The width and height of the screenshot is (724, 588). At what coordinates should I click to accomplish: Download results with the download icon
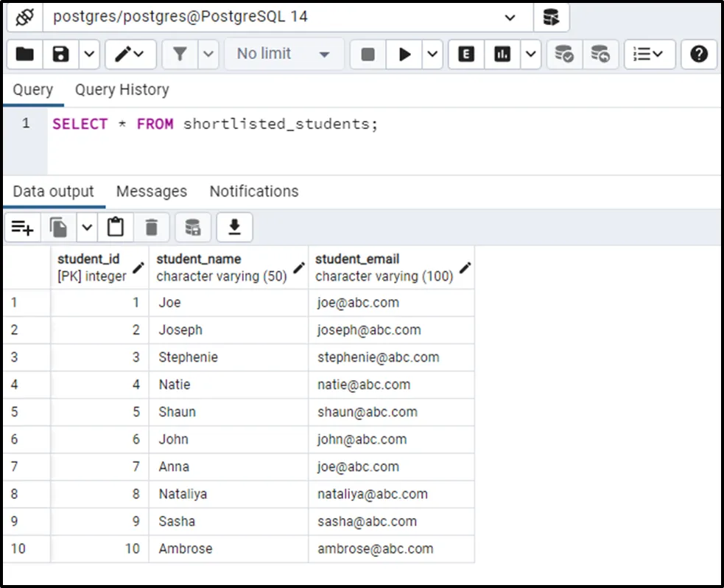[234, 228]
